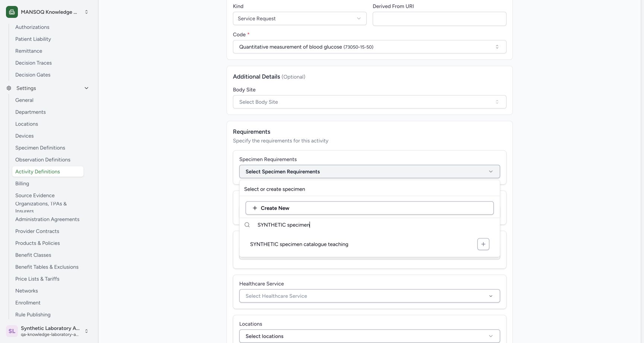Open Decision Traces in the sidebar
This screenshot has height=343, width=644.
point(34,63)
